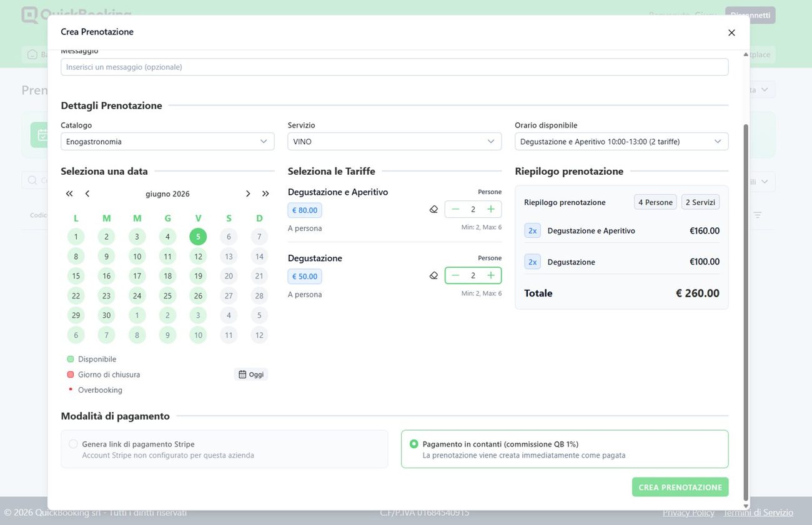Click the Crea Prenotazione submit button
812x525 pixels.
(680, 488)
